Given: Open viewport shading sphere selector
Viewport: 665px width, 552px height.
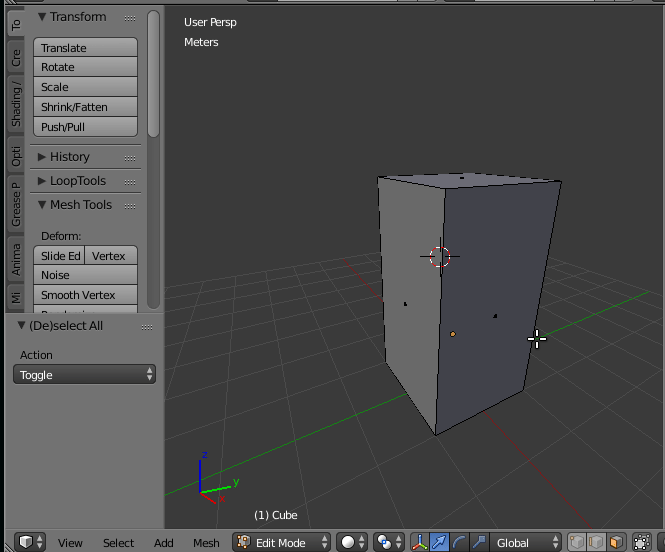Looking at the screenshot, I should click(352, 542).
